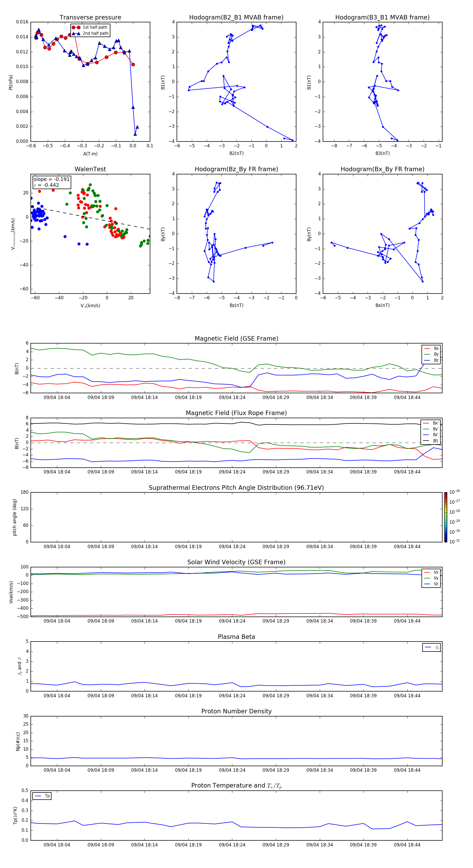The image size is (473, 868).
Task: Select '2nd half path' legend entry
Action: click(90, 33)
